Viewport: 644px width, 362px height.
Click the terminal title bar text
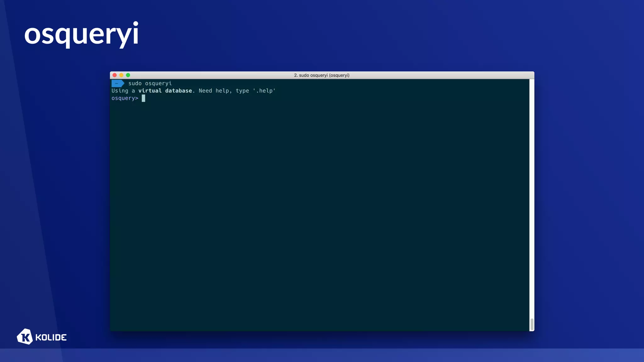(322, 75)
